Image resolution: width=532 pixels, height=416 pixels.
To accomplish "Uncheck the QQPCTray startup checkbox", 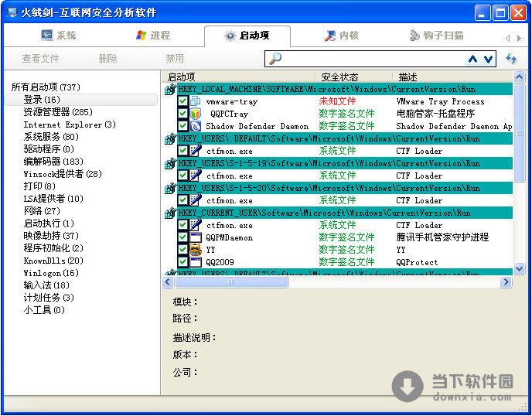I will click(182, 114).
